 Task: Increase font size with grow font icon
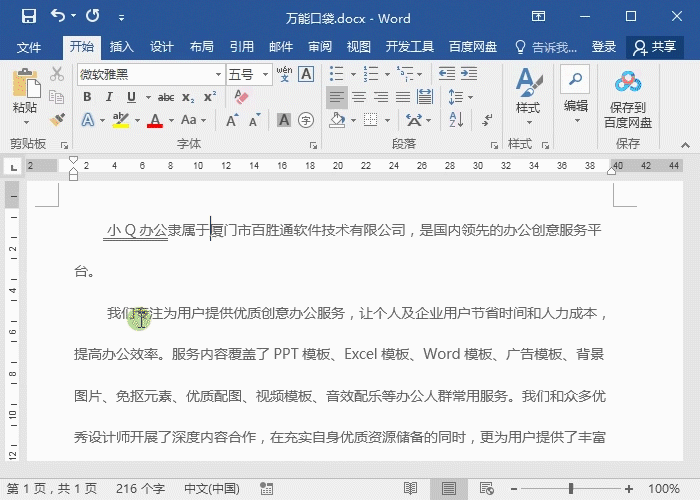coord(232,120)
